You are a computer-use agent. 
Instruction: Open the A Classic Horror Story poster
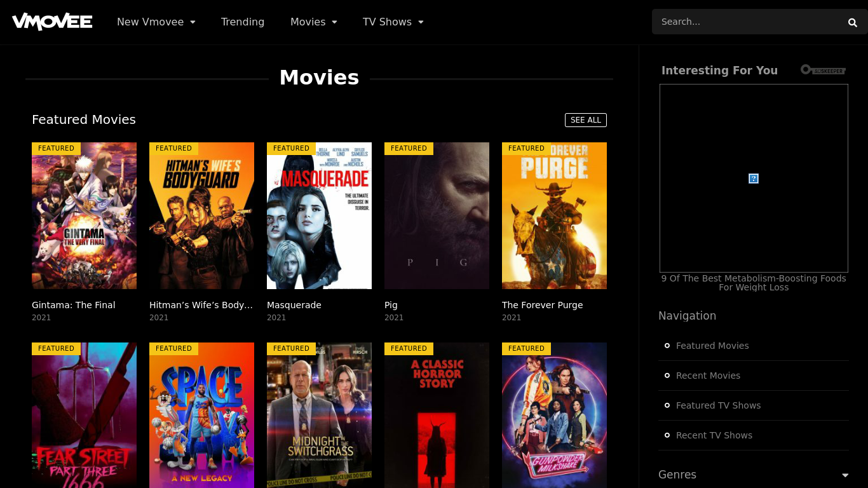(437, 415)
